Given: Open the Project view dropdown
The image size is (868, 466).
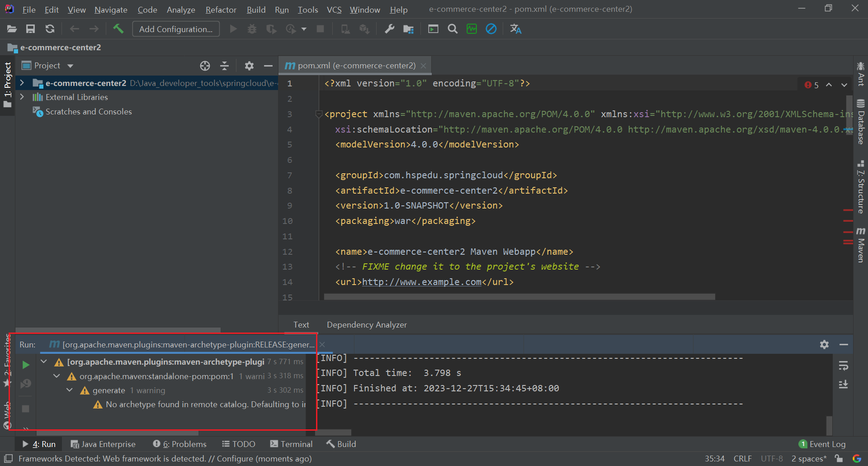Looking at the screenshot, I should (70, 66).
